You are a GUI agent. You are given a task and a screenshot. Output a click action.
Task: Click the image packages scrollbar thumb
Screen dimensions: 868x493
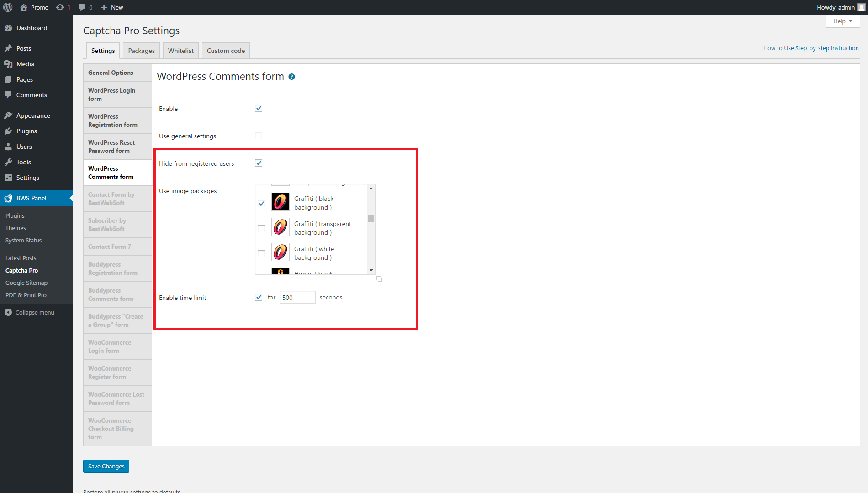coord(371,219)
